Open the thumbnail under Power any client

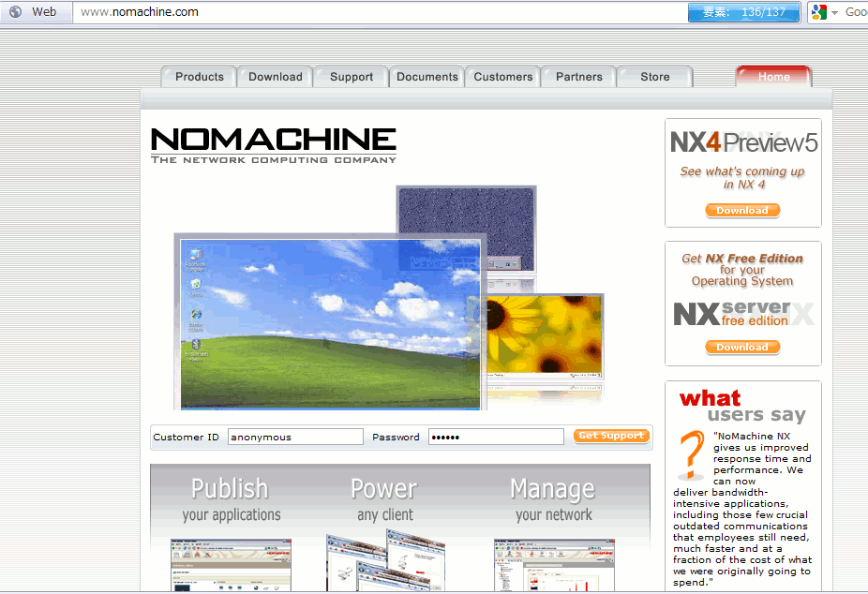pos(386,560)
